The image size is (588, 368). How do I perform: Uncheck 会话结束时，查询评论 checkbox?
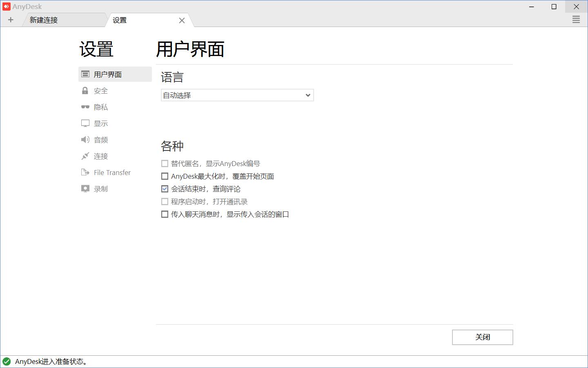tap(165, 189)
